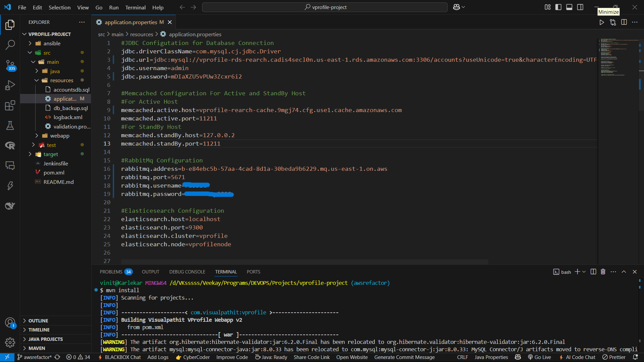
Task: Expand the ansible folder
Action: pyautogui.click(x=52, y=43)
